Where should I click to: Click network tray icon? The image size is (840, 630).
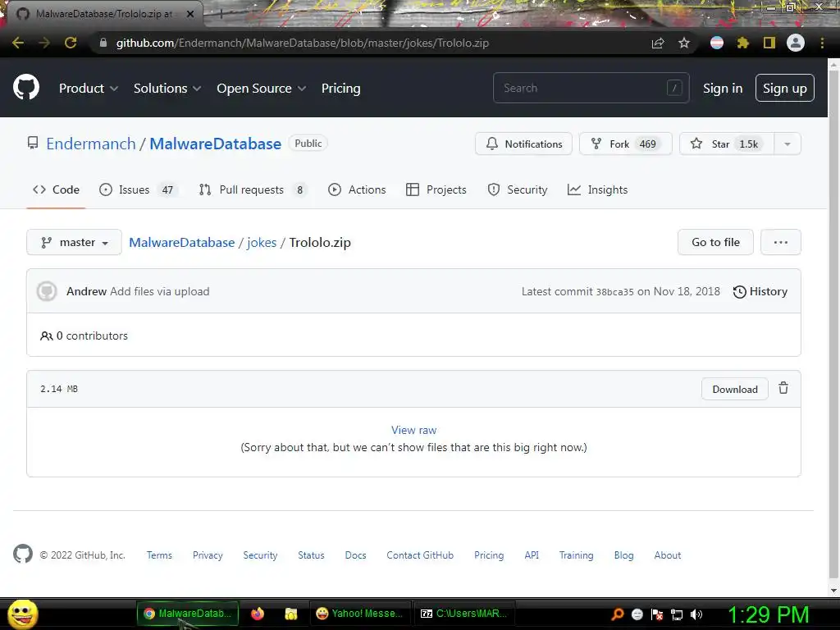(677, 614)
